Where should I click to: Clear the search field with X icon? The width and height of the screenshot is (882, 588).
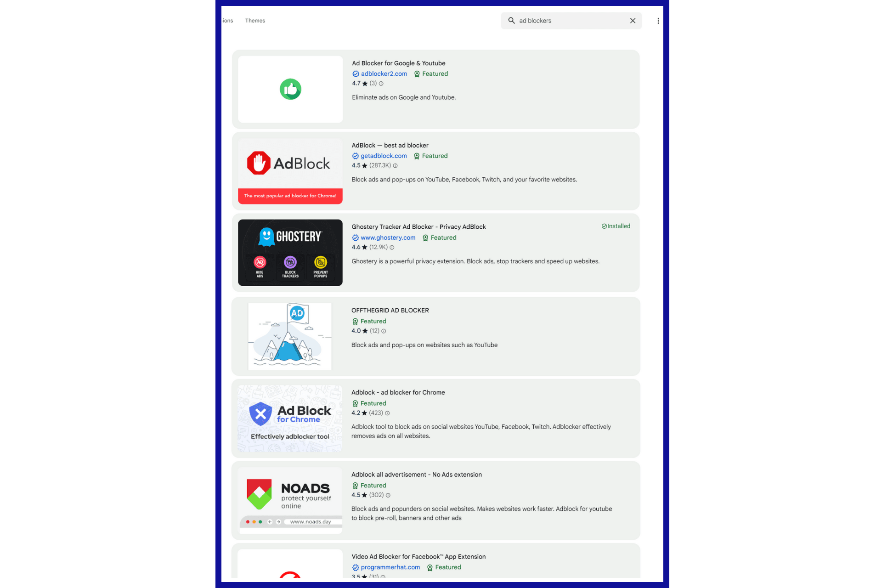coord(633,21)
